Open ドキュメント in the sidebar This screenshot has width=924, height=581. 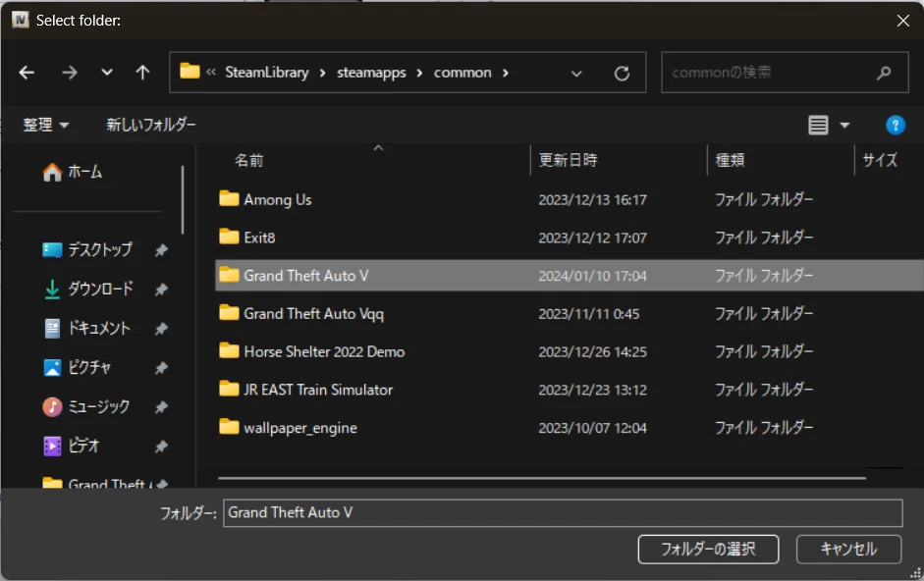coord(87,328)
